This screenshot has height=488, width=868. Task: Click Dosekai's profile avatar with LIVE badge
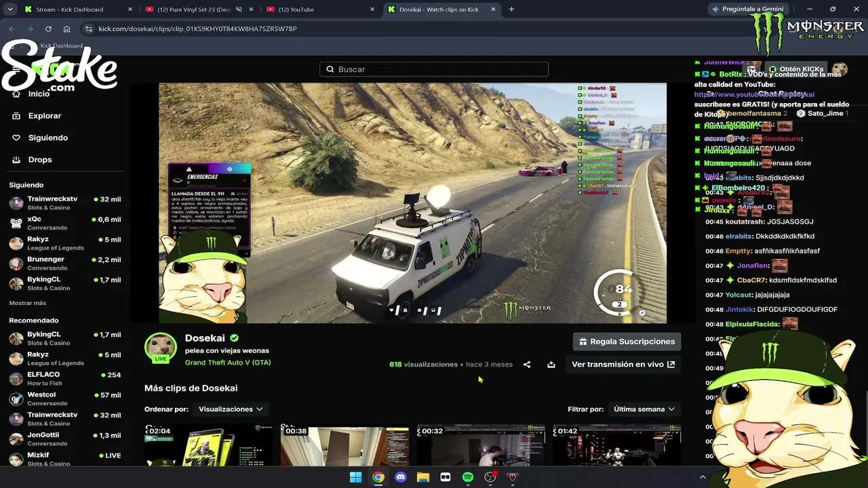point(161,348)
